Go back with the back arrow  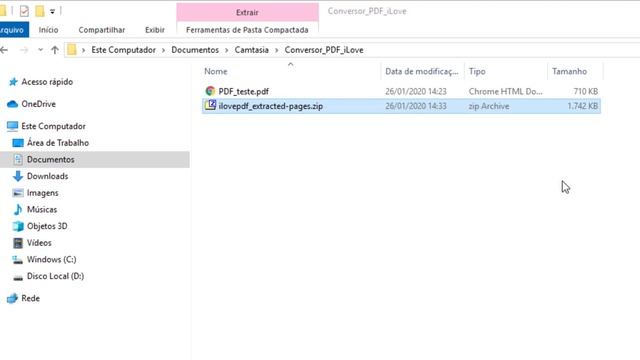[4, 50]
